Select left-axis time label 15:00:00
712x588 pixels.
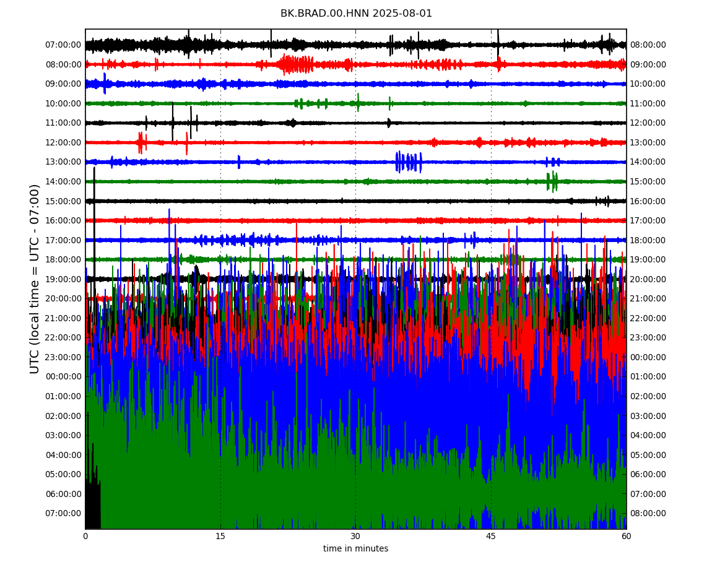tap(63, 201)
